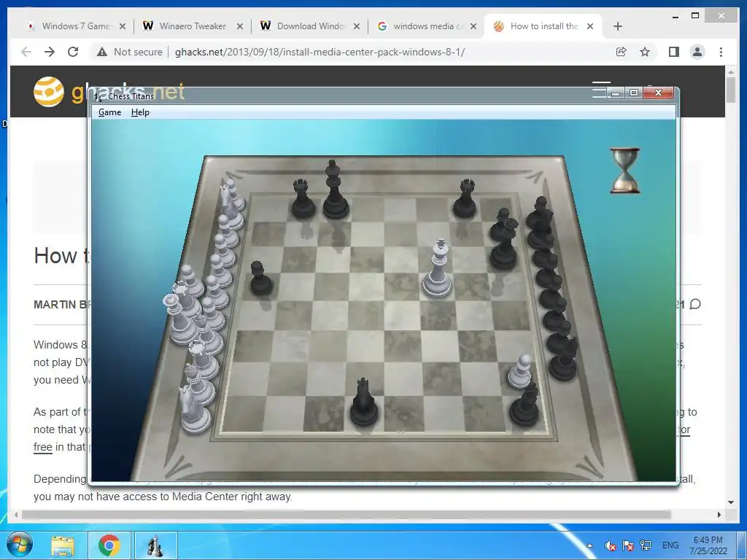This screenshot has height=560, width=747.
Task: Click the ENG language indicator
Action: pos(670,545)
